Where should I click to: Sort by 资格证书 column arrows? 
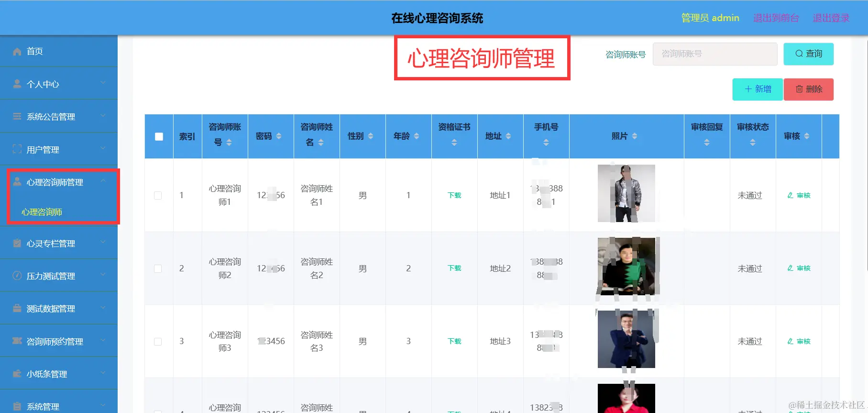click(x=454, y=143)
